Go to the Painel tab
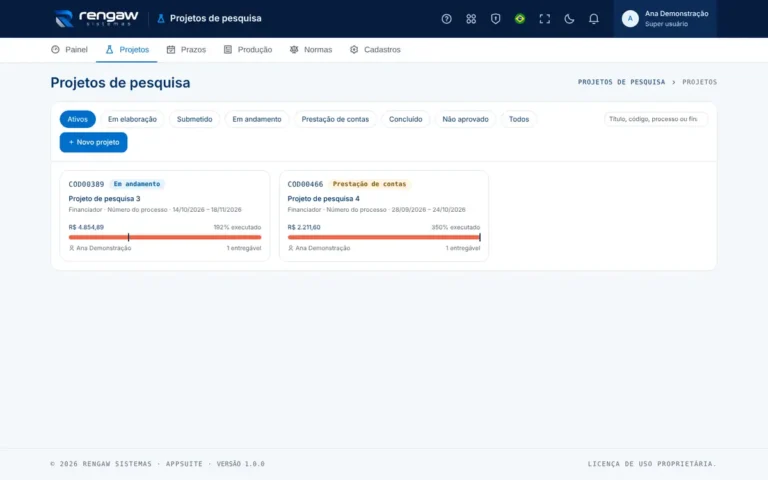 [x=69, y=49]
